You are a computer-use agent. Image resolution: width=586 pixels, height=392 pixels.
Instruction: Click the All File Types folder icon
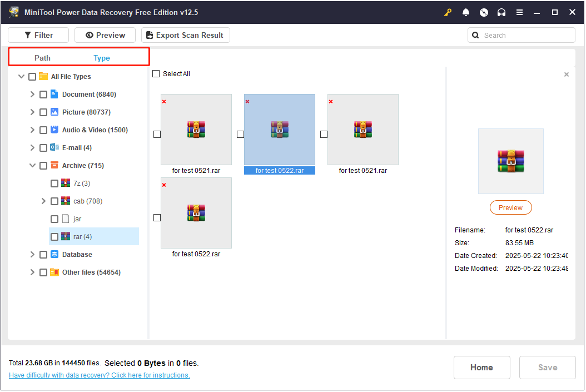(43, 76)
